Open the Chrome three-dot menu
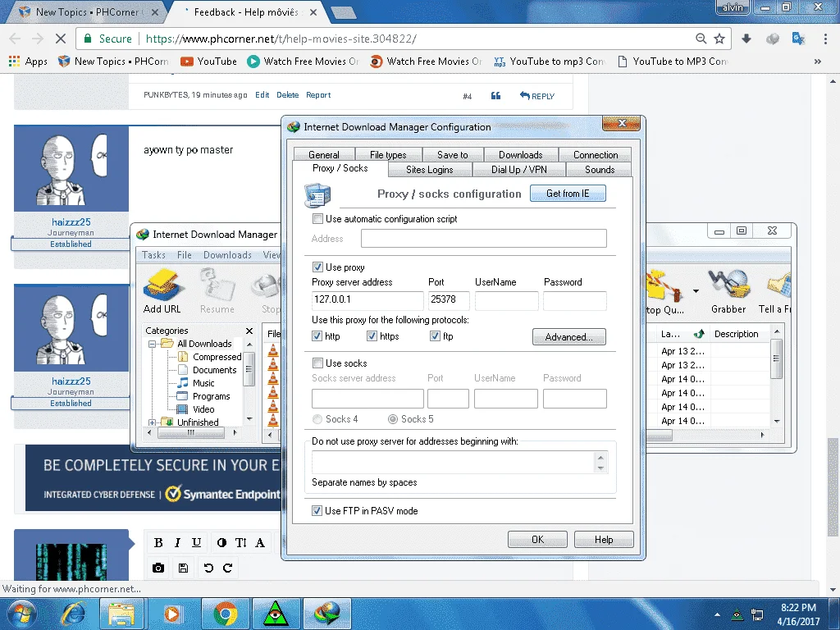840x630 pixels. 825,39
